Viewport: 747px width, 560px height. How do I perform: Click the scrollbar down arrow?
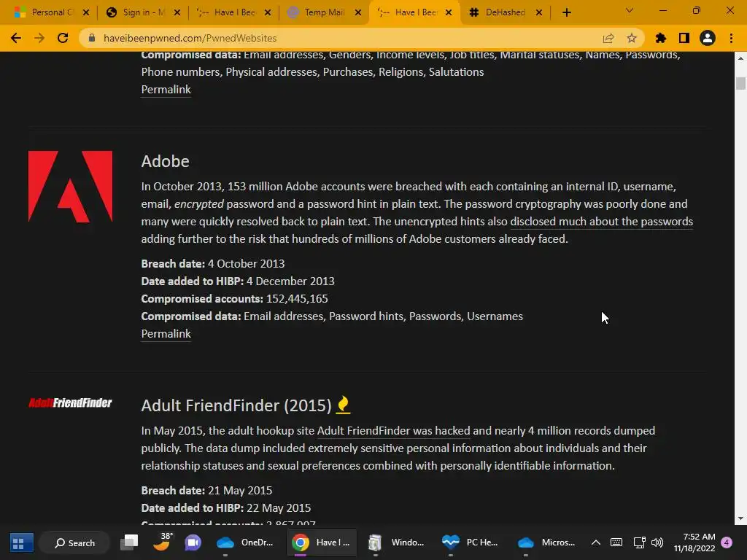point(740,518)
